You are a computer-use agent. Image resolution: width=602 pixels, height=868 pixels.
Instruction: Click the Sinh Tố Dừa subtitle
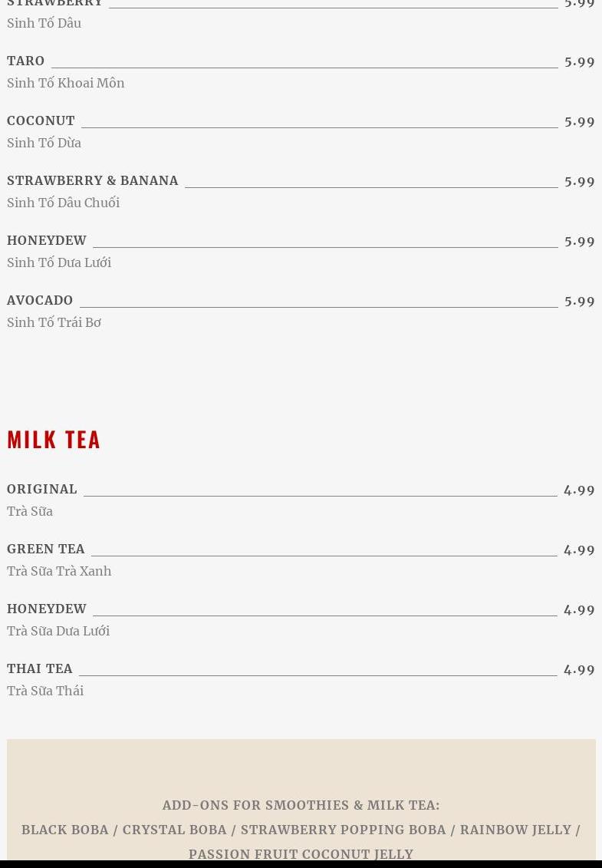point(44,143)
